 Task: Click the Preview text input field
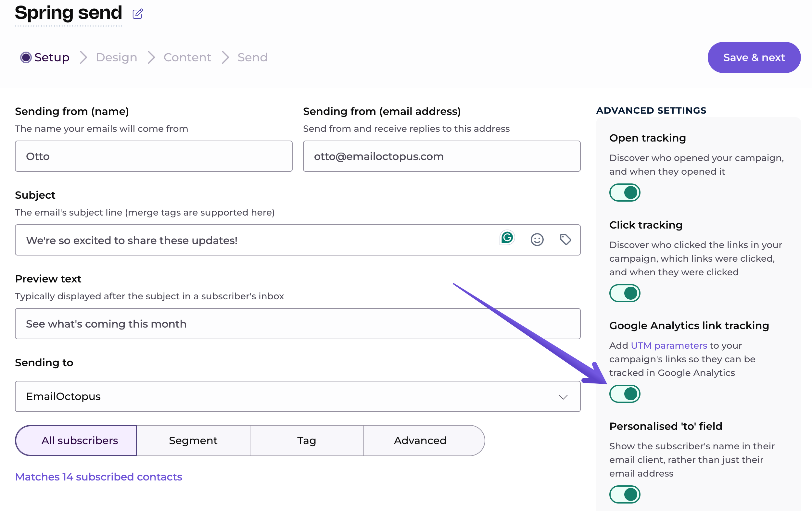tap(297, 324)
